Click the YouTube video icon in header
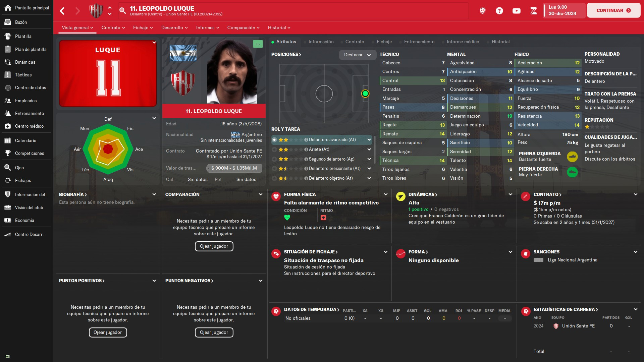The image size is (644, 362). (517, 11)
